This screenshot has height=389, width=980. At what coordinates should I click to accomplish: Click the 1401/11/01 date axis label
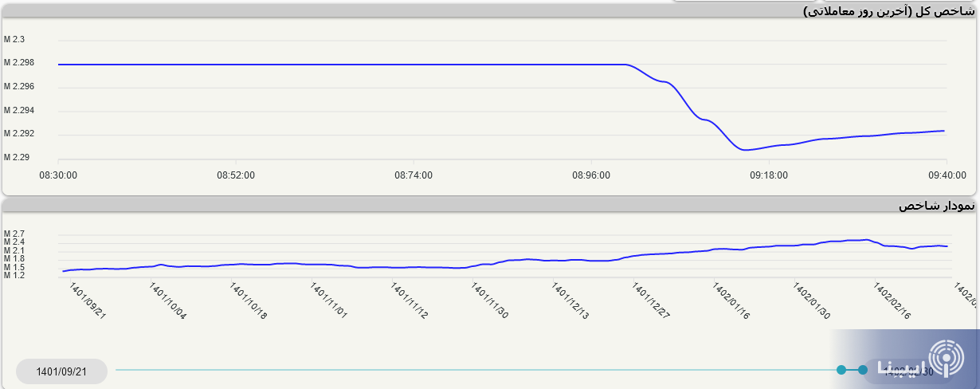(328, 301)
